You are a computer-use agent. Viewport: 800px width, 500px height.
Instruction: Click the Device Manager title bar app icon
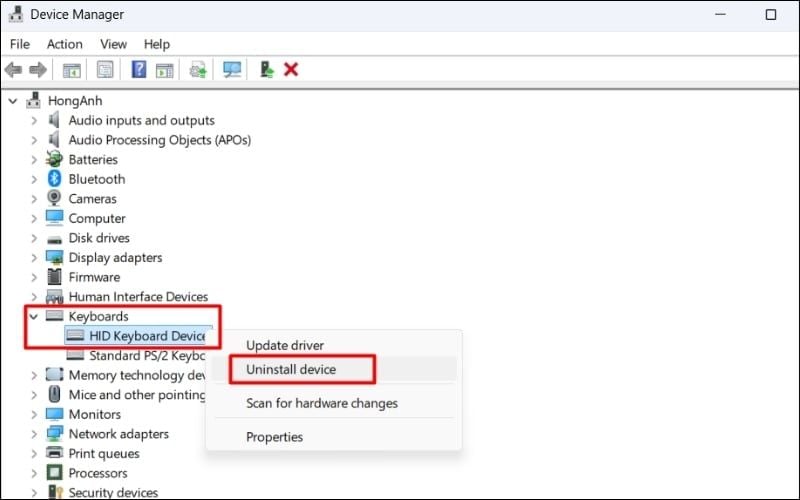(15, 14)
